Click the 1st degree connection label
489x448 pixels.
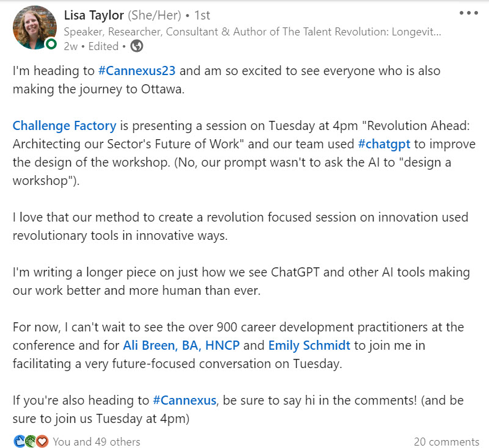click(202, 13)
